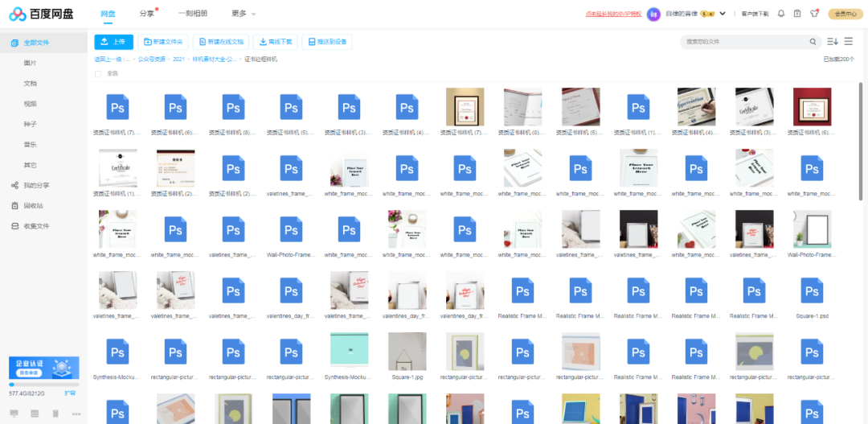The width and height of the screenshot is (868, 424).
Task: Expand the user account dropdown chevron
Action: 723,14
